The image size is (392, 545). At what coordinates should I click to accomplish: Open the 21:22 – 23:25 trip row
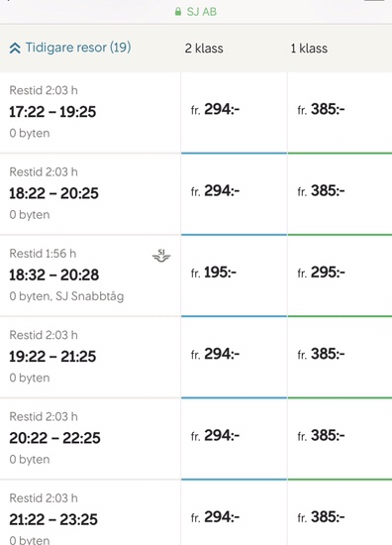pos(90,513)
